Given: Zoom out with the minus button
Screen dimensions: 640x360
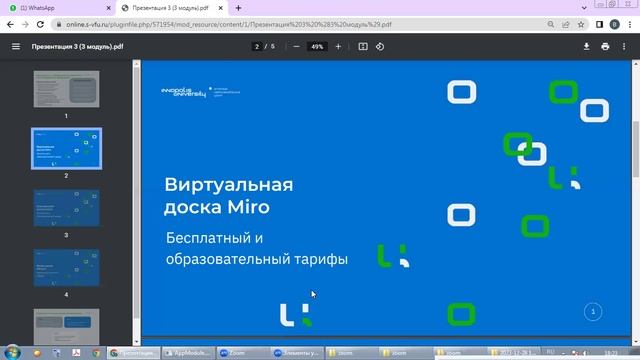Looking at the screenshot, I should (297, 47).
